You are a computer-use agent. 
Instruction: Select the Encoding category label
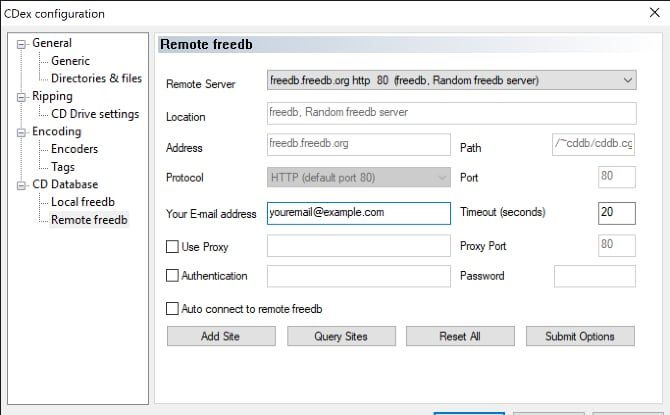[56, 132]
